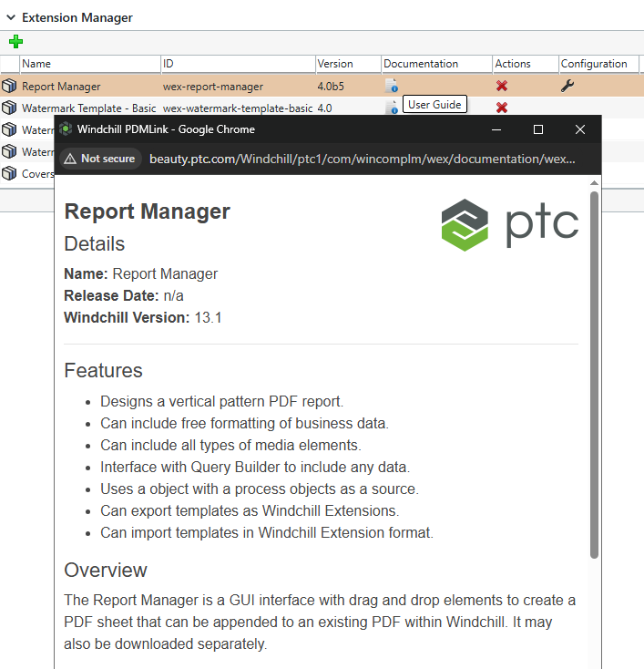Open Report Manager configuration wrench
The width and height of the screenshot is (644, 669).
[567, 87]
